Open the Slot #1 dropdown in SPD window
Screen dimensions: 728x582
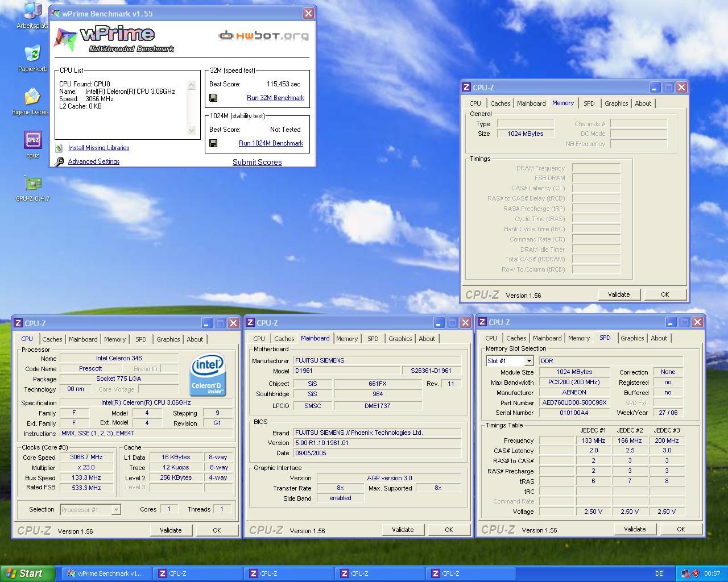529,361
